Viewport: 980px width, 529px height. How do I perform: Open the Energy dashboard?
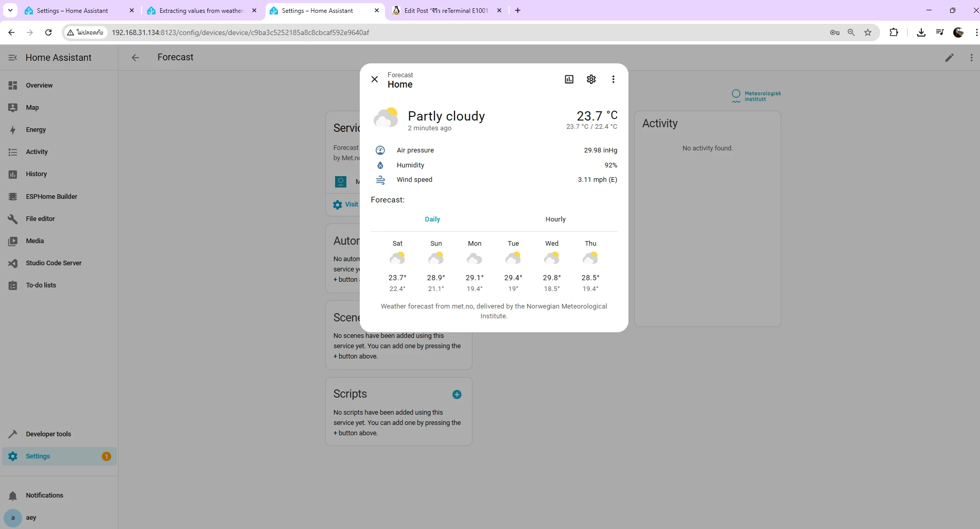pyautogui.click(x=36, y=130)
